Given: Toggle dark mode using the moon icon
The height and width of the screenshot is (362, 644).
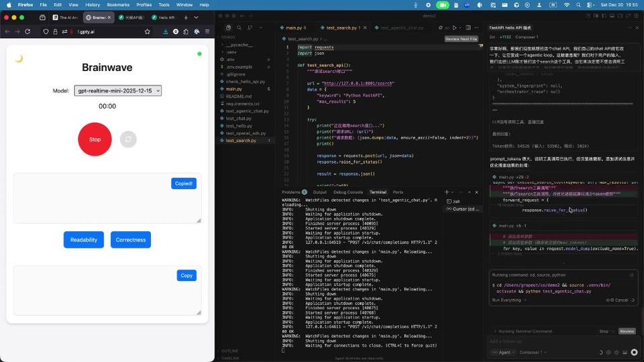Looking at the screenshot, I should pyautogui.click(x=19, y=59).
